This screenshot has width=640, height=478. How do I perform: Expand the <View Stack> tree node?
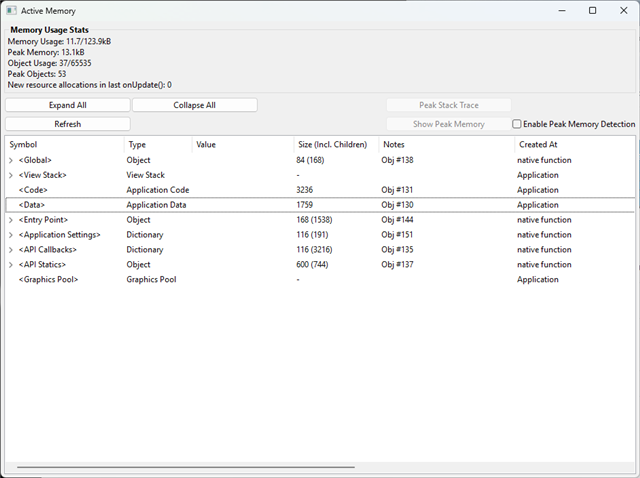click(11, 175)
